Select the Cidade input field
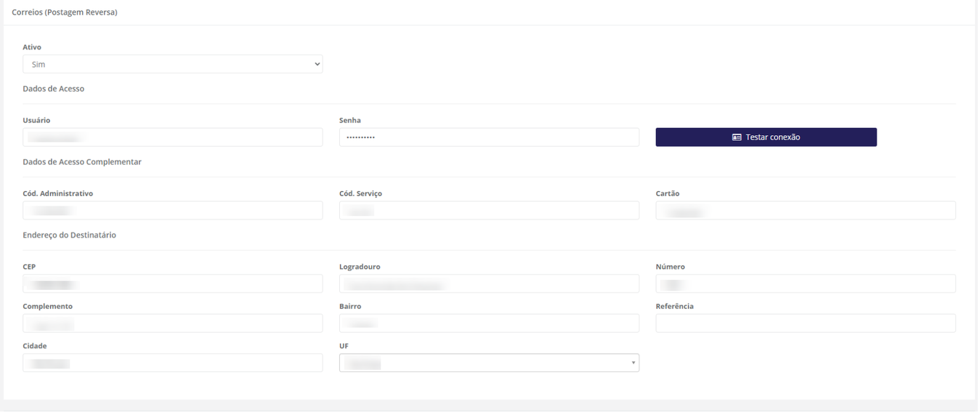980x412 pixels. 172,363
